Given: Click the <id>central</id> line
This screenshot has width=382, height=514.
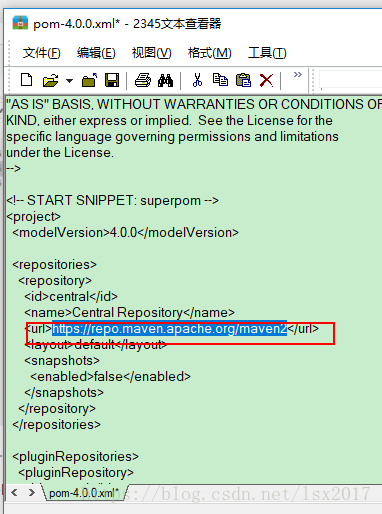Looking at the screenshot, I should [71, 296].
